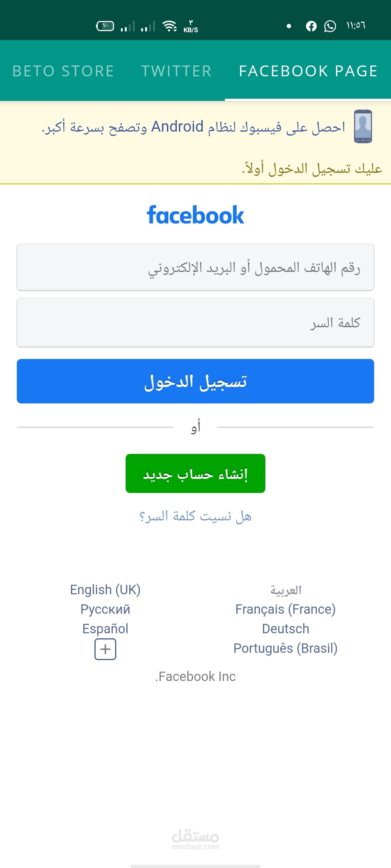Tap the Facebook notification icon in status bar

pos(311,26)
